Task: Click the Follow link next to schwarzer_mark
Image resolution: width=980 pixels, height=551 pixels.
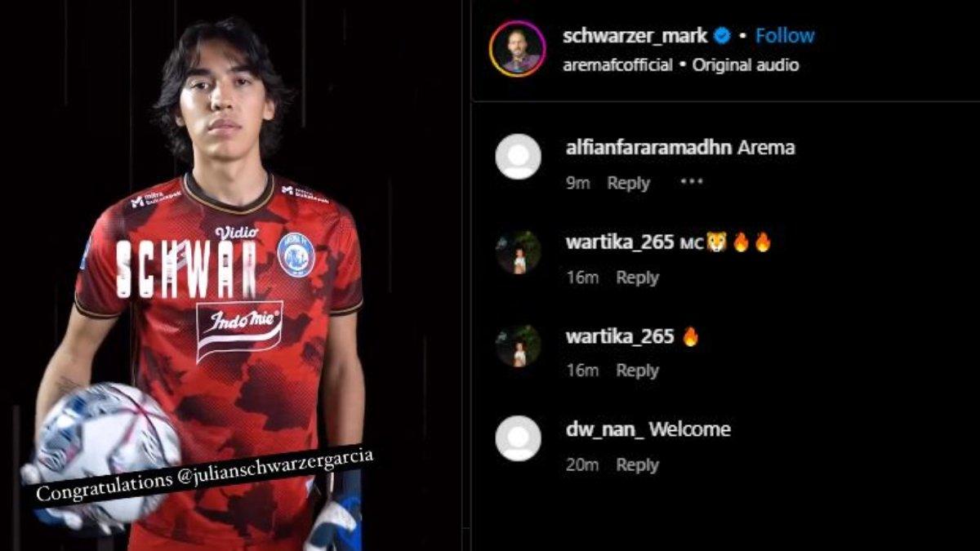Action: [785, 36]
